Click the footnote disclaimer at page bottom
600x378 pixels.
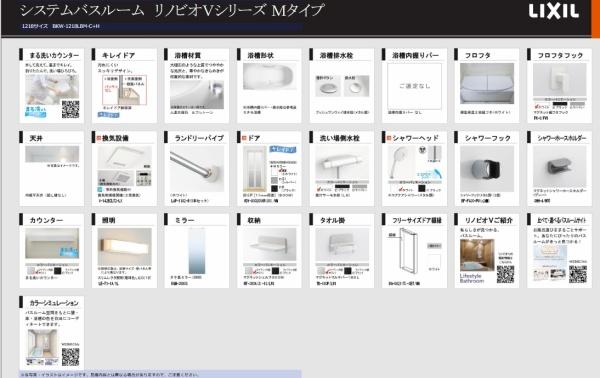tap(110, 375)
